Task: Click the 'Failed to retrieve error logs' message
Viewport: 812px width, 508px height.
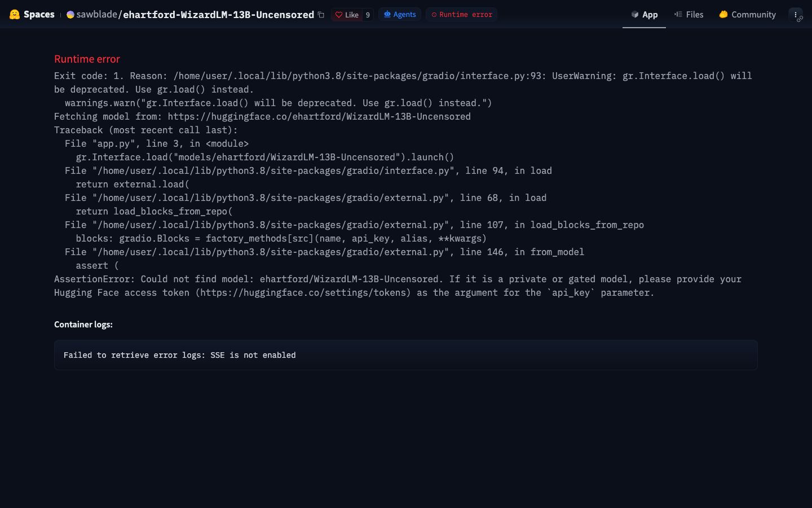Action: tap(179, 355)
